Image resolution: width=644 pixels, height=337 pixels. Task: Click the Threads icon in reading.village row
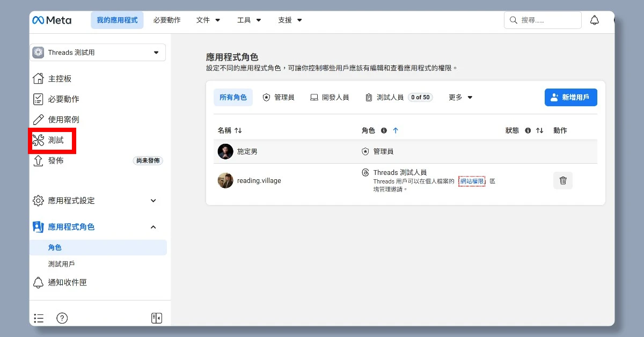tap(365, 173)
